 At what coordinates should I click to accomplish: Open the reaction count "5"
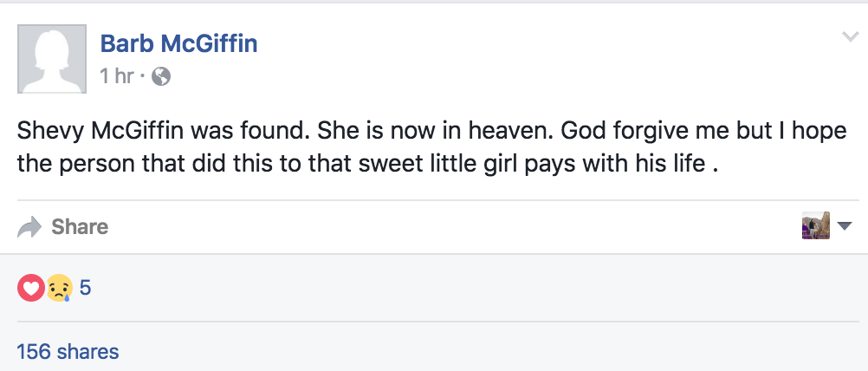coord(85,287)
